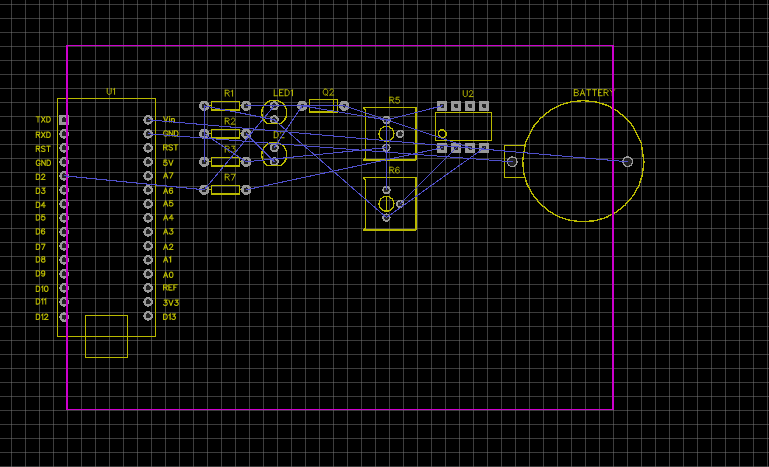
Task: Click the U2 chip label
Action: [468, 94]
